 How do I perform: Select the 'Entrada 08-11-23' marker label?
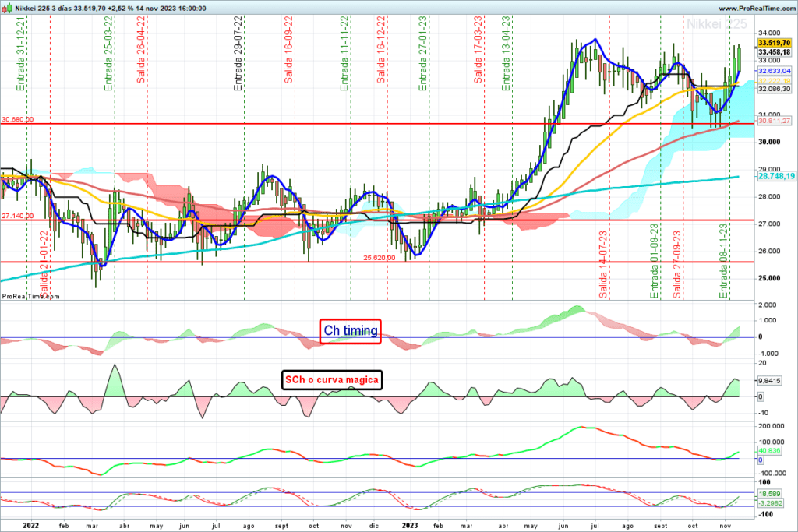(724, 261)
